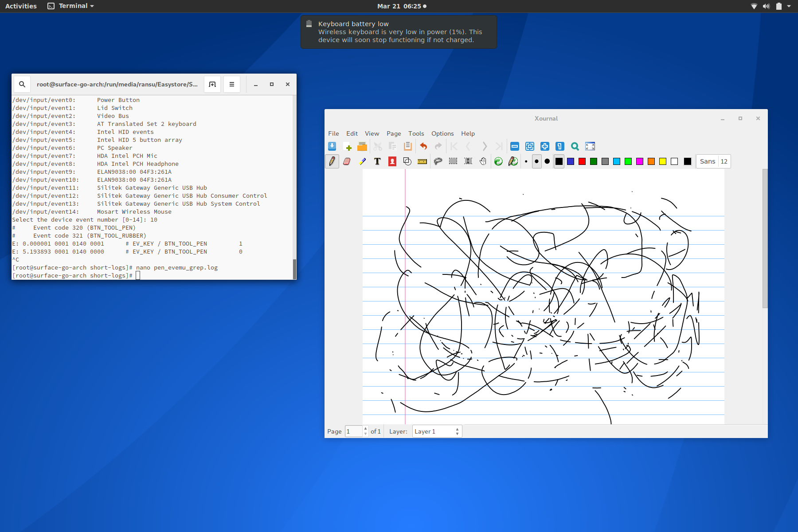Pick the Hand tool for panning
798x532 pixels.
483,161
